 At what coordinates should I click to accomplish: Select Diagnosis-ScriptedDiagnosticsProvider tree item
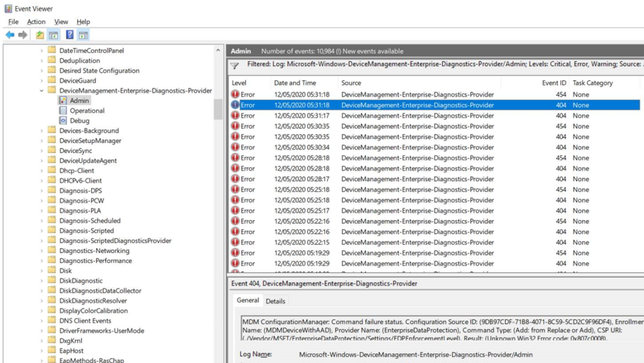pyautogui.click(x=116, y=240)
